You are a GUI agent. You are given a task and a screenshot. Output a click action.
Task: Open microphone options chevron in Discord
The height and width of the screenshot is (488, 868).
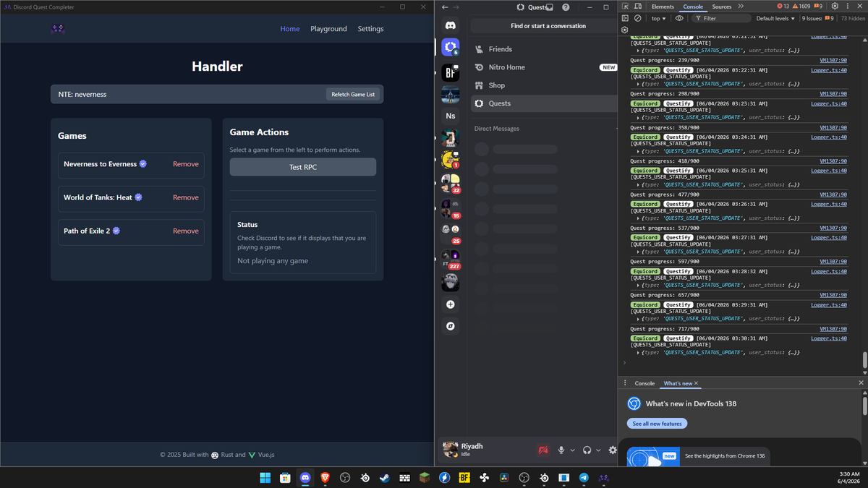pyautogui.click(x=573, y=450)
